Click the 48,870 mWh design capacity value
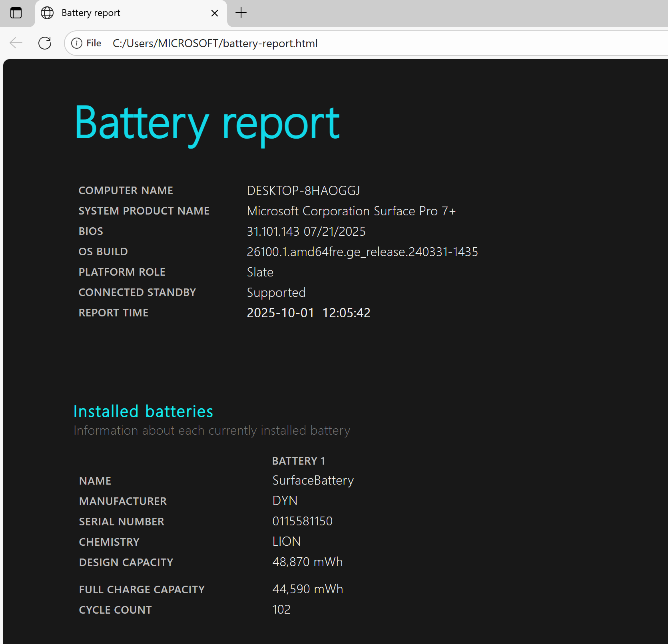This screenshot has width=668, height=644. [307, 562]
